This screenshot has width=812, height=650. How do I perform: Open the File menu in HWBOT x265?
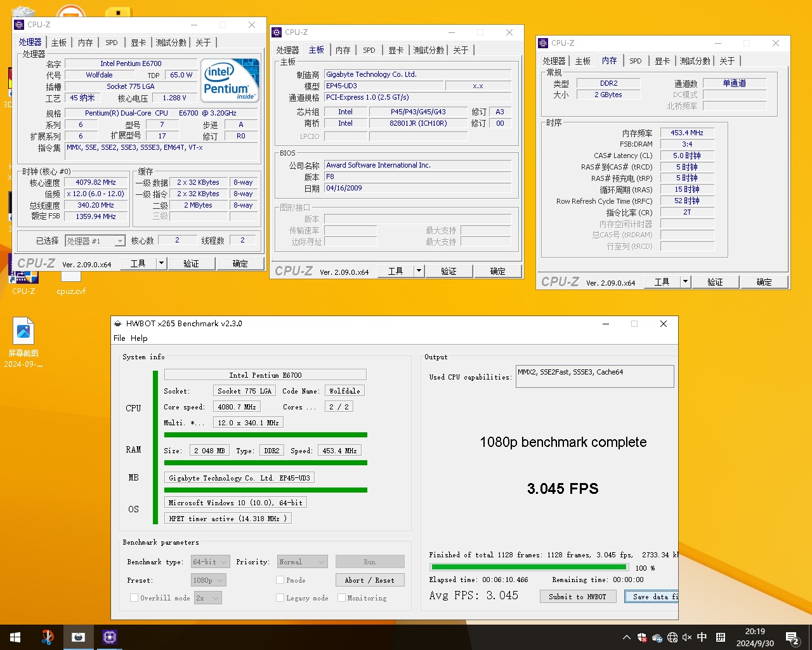click(x=119, y=338)
